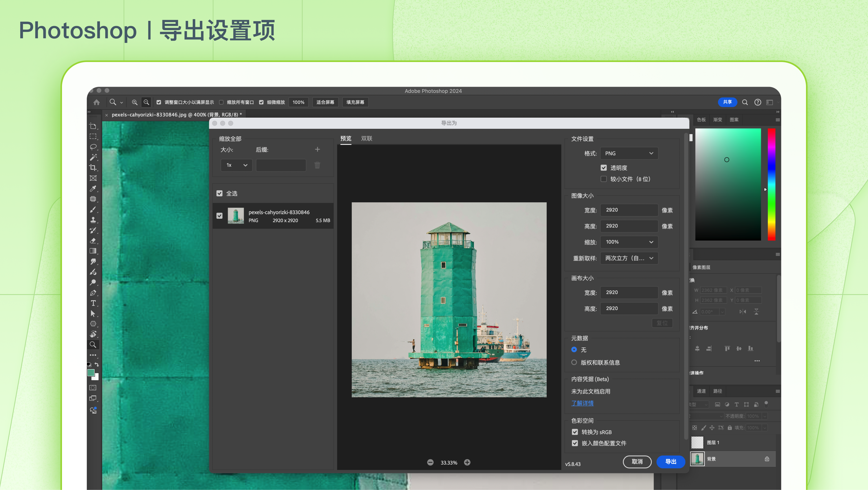Switch to the 通道 panel tab
The image size is (868, 490).
[701, 391]
